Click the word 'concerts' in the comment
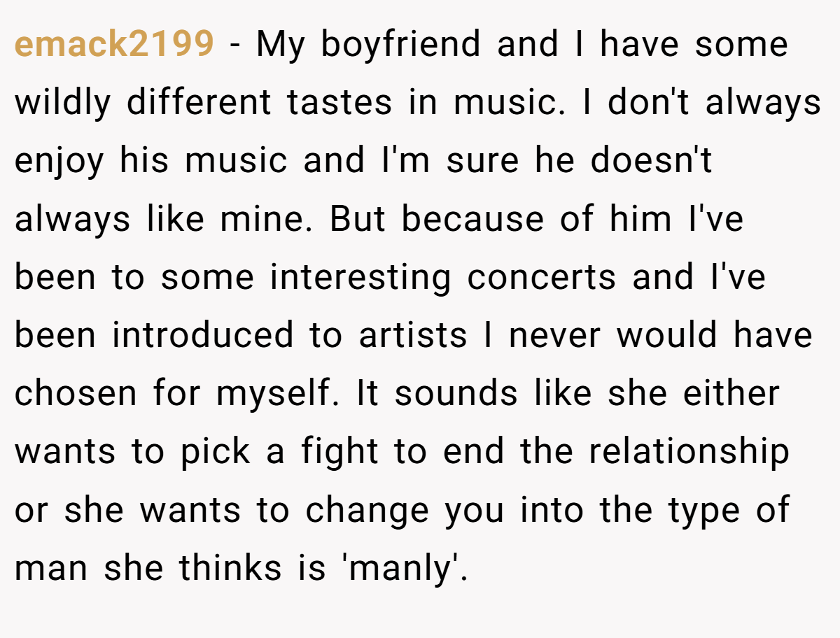The image size is (840, 638). (x=542, y=278)
